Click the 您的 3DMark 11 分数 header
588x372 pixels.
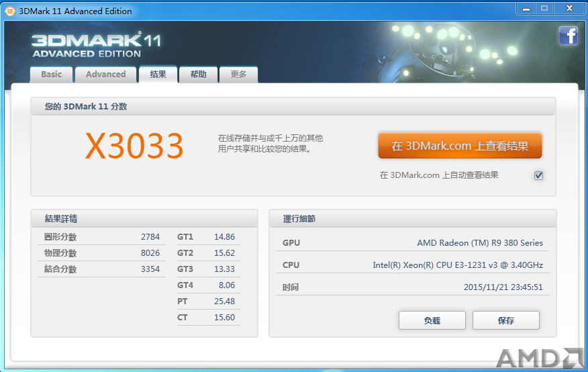pyautogui.click(x=293, y=107)
